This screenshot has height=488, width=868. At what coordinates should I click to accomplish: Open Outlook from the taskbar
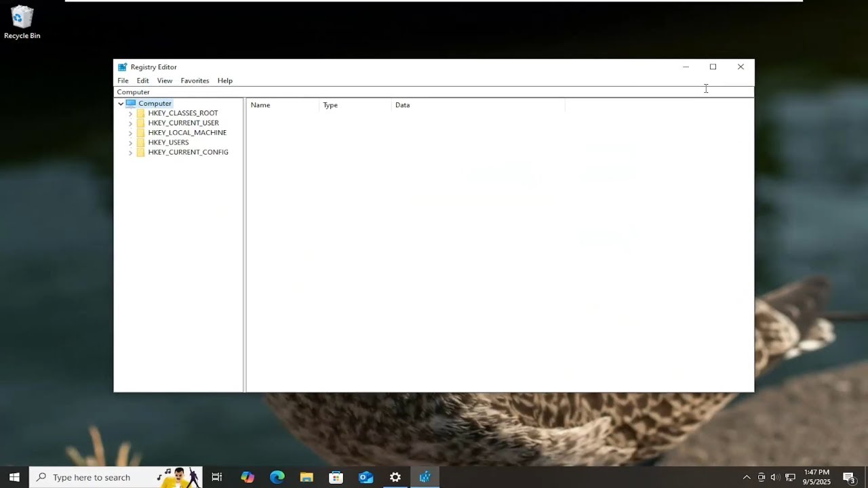(x=366, y=477)
